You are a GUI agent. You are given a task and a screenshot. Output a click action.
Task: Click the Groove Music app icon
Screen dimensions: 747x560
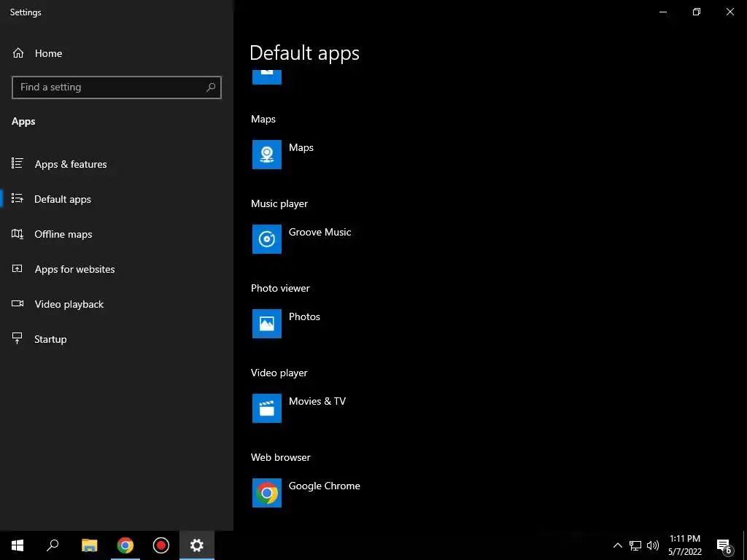coord(267,239)
